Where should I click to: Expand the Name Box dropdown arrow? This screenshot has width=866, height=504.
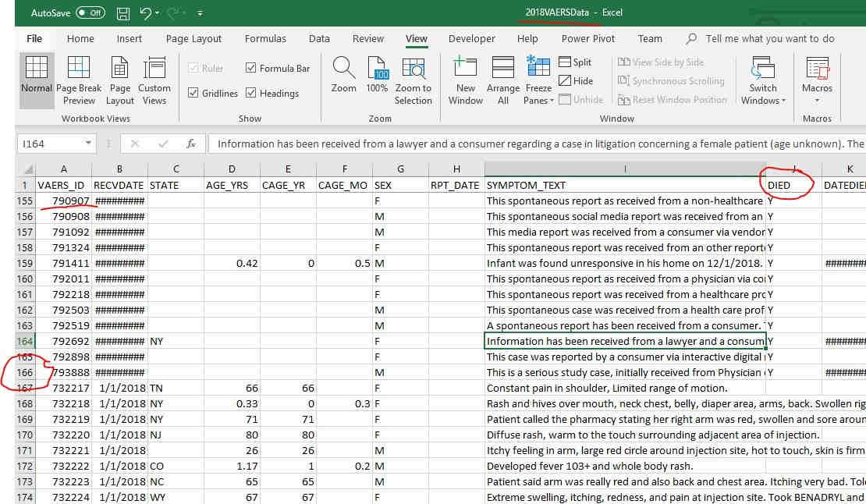pyautogui.click(x=87, y=144)
